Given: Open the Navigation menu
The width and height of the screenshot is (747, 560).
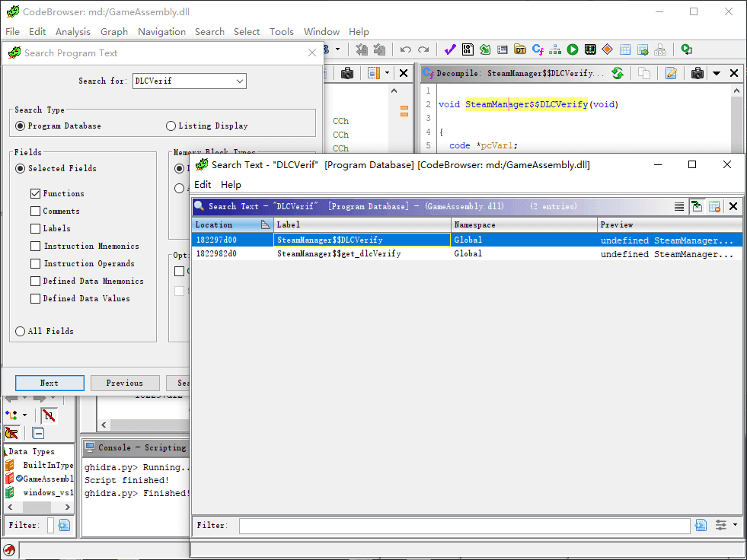Looking at the screenshot, I should pos(161,31).
